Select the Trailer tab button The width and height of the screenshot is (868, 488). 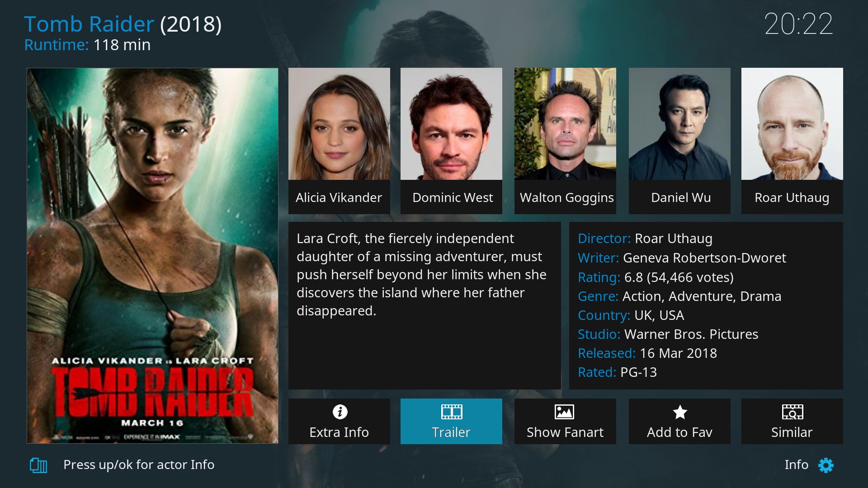[451, 419]
